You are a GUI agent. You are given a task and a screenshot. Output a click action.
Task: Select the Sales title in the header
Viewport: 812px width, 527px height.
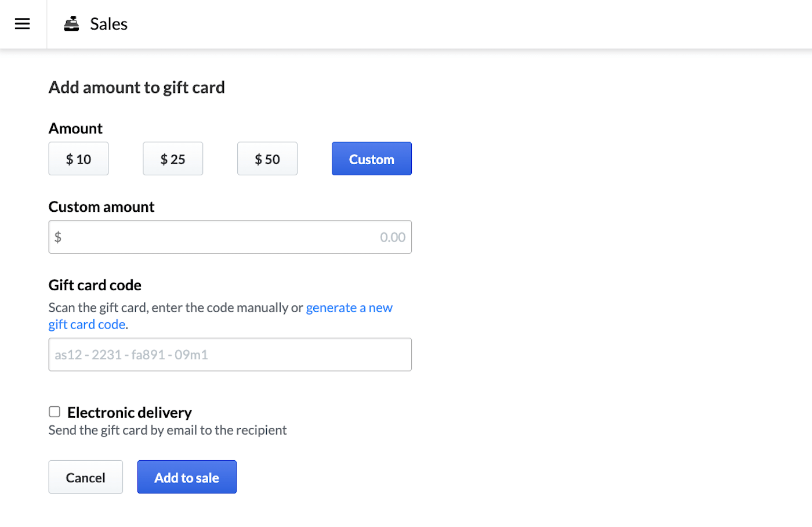pyautogui.click(x=108, y=24)
